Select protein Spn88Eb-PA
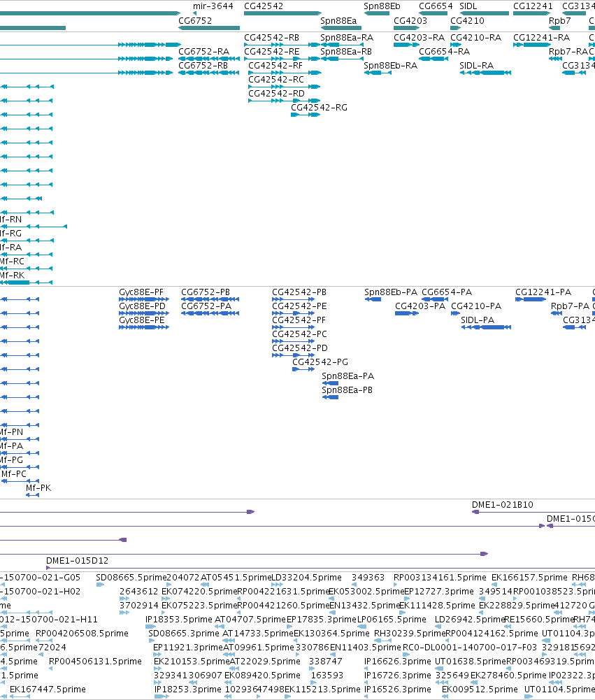This screenshot has width=595, height=700. pos(373,299)
